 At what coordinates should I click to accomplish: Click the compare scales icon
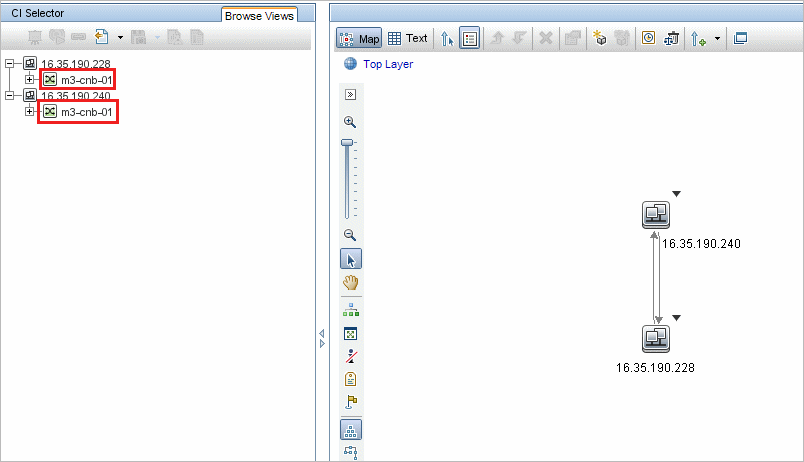pyautogui.click(x=671, y=38)
